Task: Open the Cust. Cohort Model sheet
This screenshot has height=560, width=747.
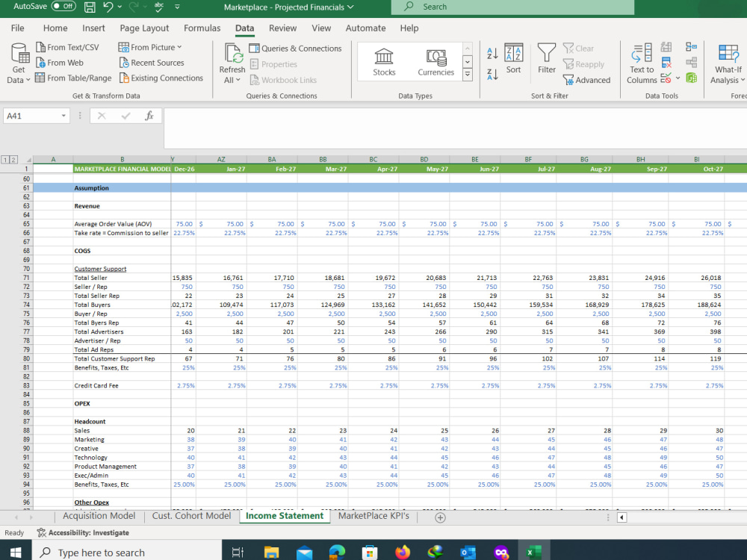Action: coord(191,515)
